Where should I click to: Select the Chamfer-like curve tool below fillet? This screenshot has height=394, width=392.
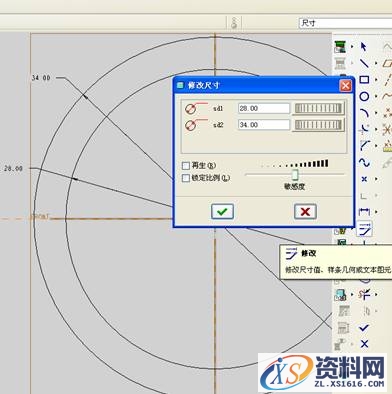click(x=364, y=146)
